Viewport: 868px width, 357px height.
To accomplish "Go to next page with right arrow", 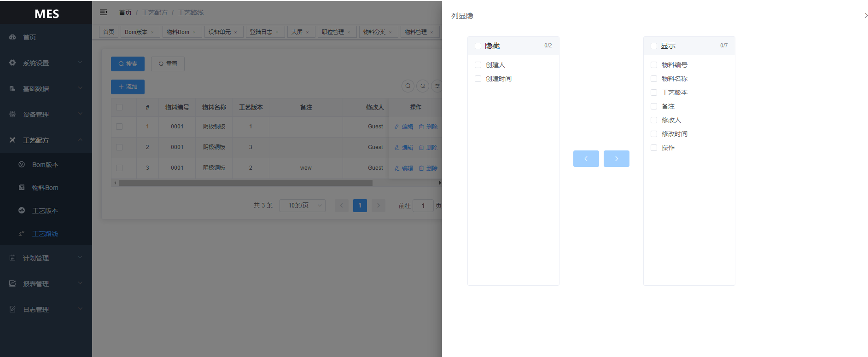I will pos(379,206).
